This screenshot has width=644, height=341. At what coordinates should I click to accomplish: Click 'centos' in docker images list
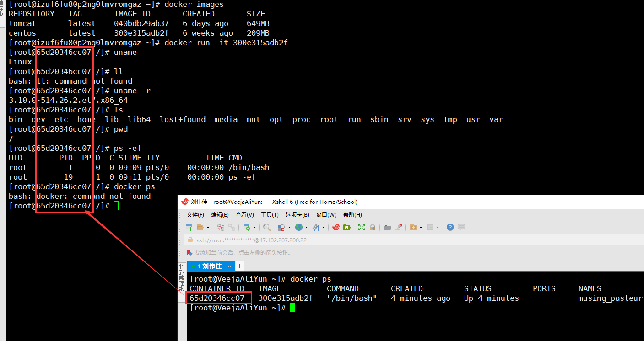pos(22,33)
